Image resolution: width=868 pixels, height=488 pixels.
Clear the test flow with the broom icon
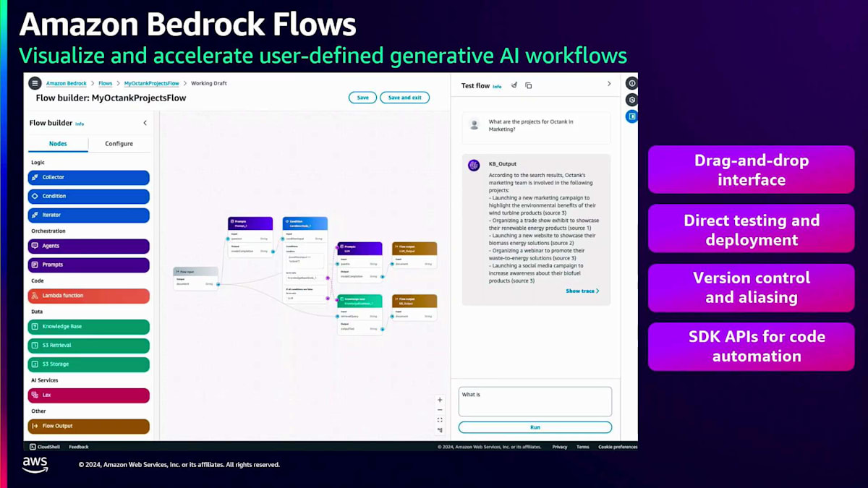[x=514, y=85]
